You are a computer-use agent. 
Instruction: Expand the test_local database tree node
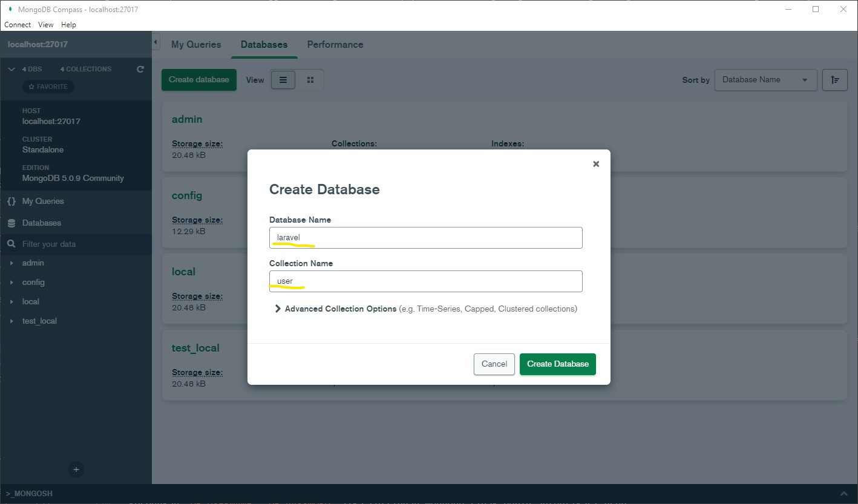(x=11, y=321)
